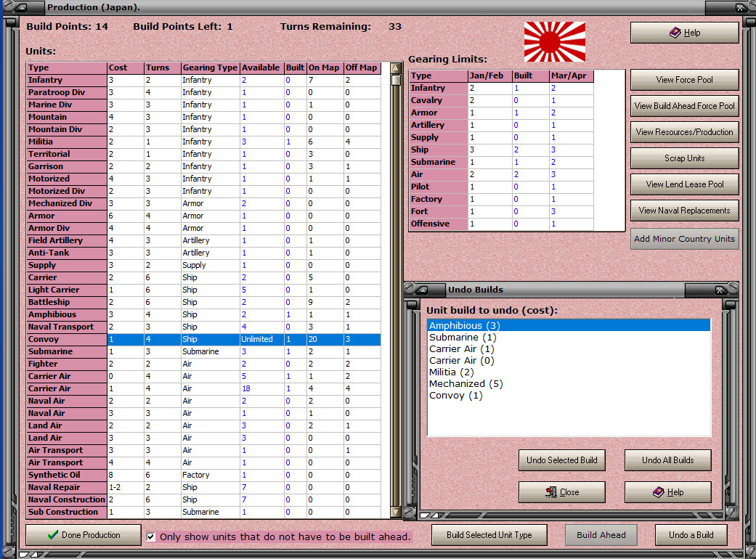Select Submarine (1) in the undo list
756x559 pixels.
click(x=461, y=337)
